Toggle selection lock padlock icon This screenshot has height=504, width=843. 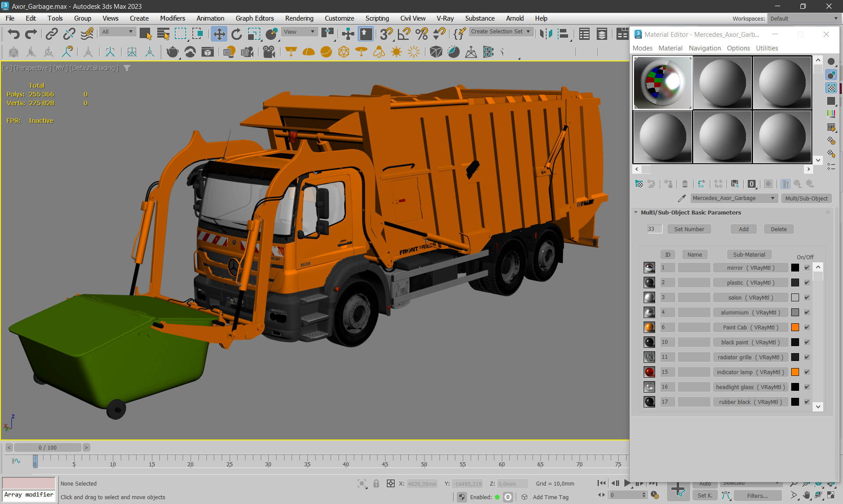coord(376,483)
